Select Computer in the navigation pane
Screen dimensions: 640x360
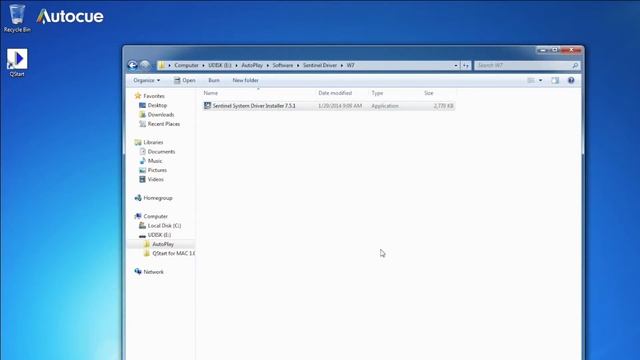click(x=156, y=216)
